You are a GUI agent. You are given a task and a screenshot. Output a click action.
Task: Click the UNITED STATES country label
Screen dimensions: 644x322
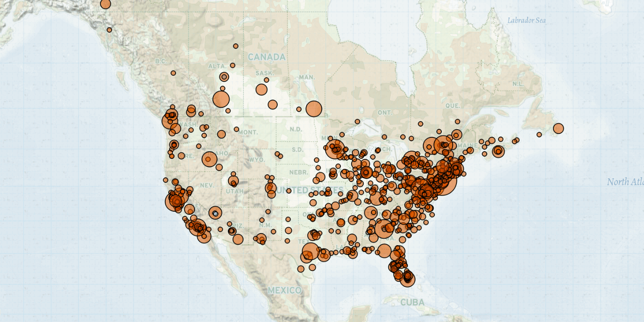click(310, 190)
